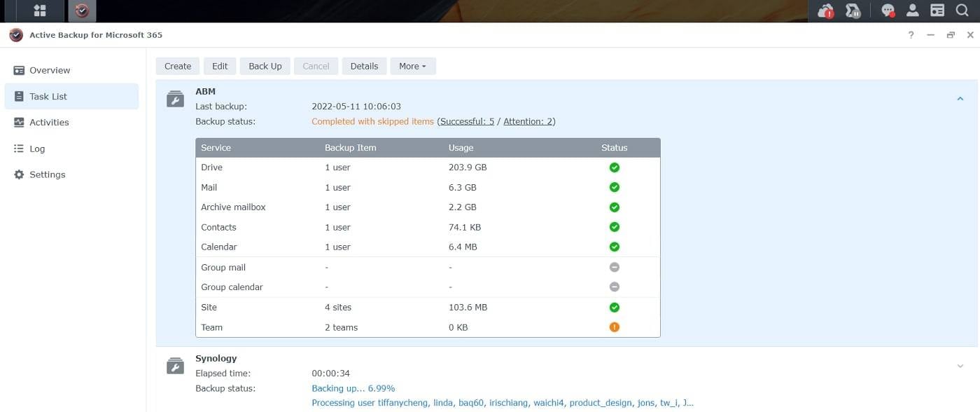This screenshot has height=412, width=980.
Task: Click the Backing up... 6.99% status
Action: (353, 388)
